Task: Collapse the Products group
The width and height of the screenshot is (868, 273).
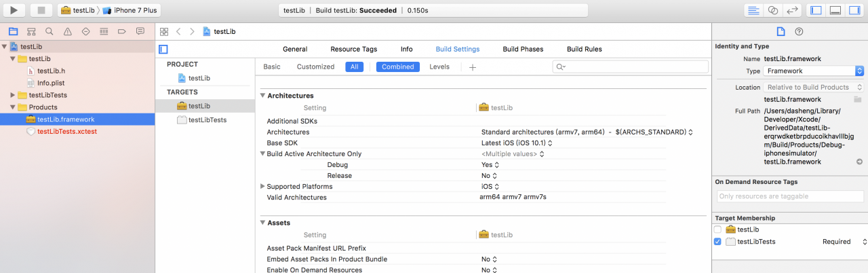Action: pos(13,107)
